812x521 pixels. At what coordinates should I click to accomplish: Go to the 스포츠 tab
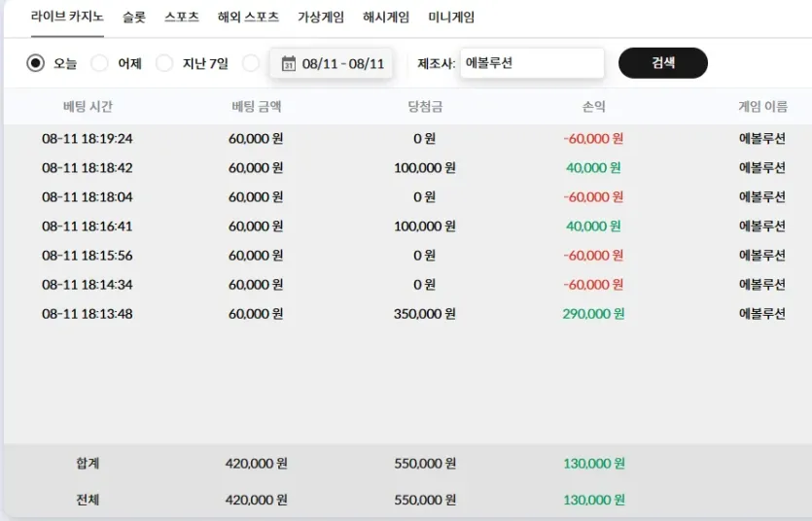[x=182, y=17]
